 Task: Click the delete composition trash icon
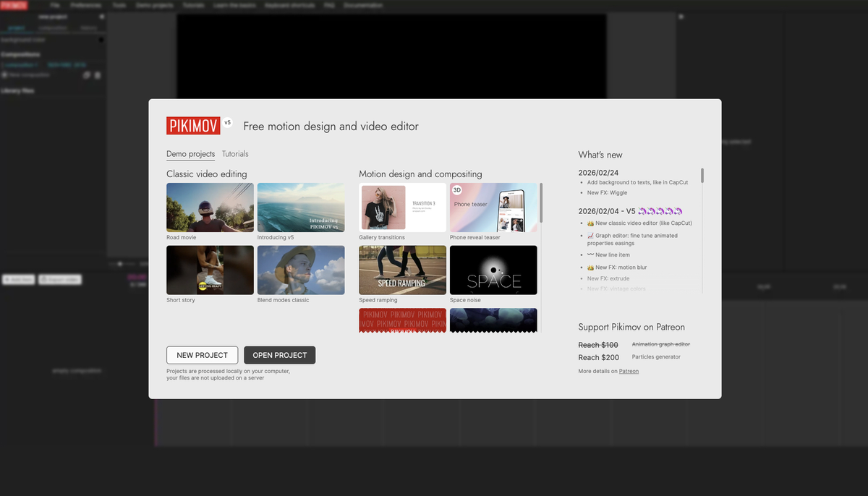pos(98,75)
